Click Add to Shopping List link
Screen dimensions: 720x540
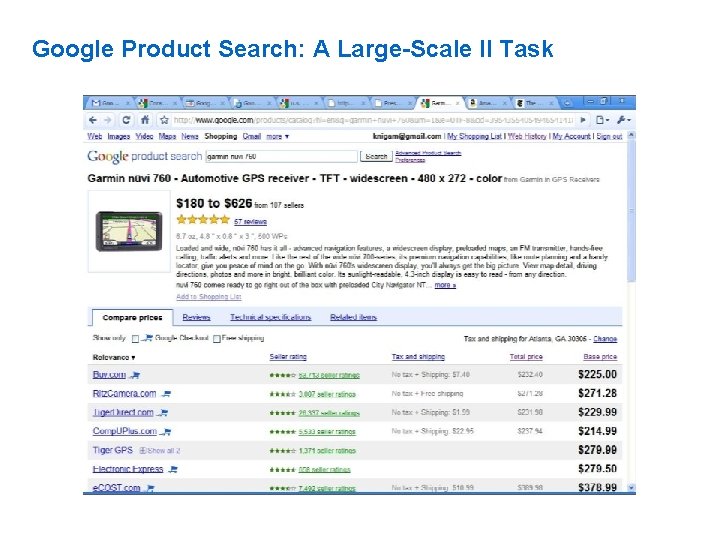(x=208, y=297)
